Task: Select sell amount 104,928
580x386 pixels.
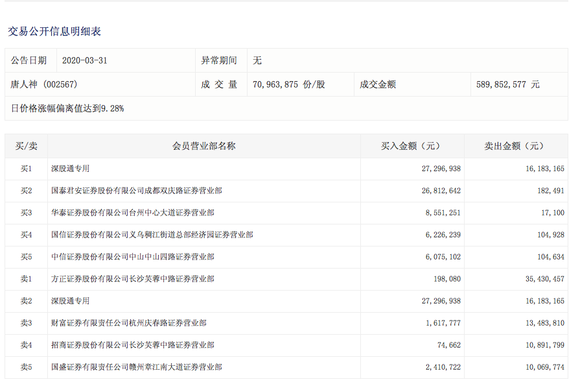Action: coord(551,235)
